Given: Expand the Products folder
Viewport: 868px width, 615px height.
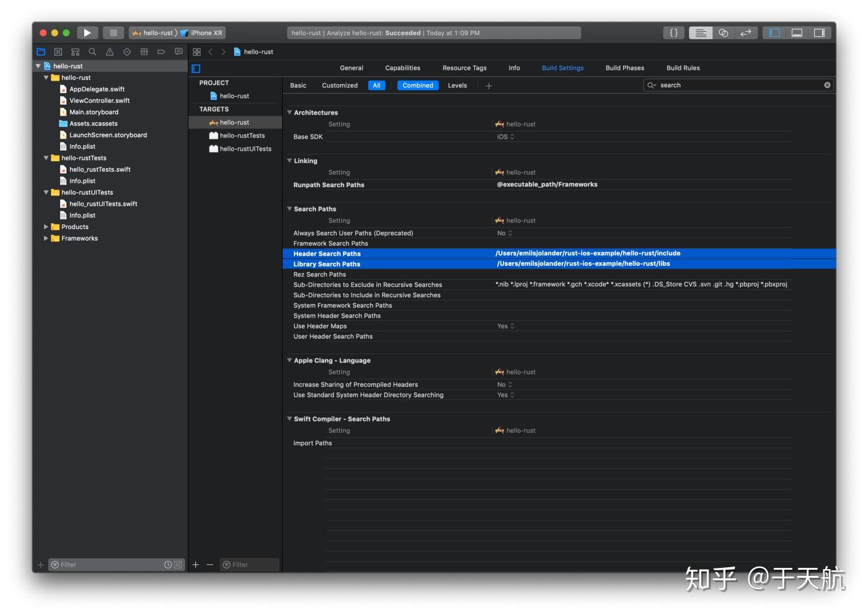Looking at the screenshot, I should (x=46, y=227).
